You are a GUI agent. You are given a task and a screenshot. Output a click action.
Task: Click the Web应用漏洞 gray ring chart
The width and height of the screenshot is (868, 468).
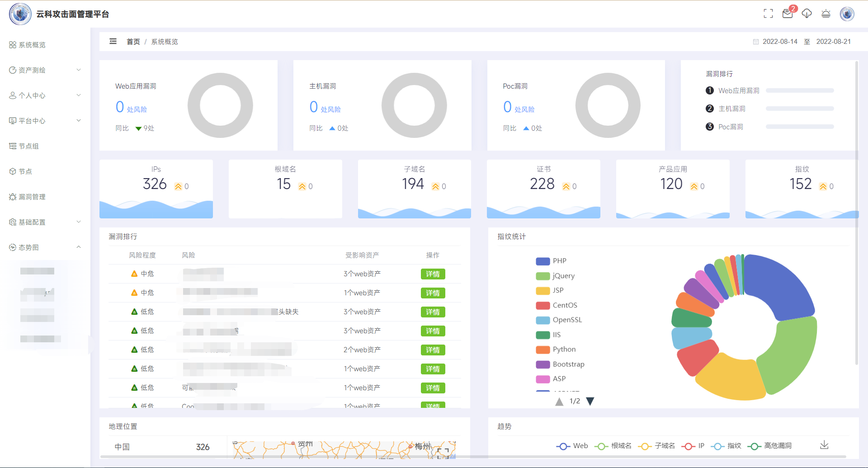tap(220, 105)
